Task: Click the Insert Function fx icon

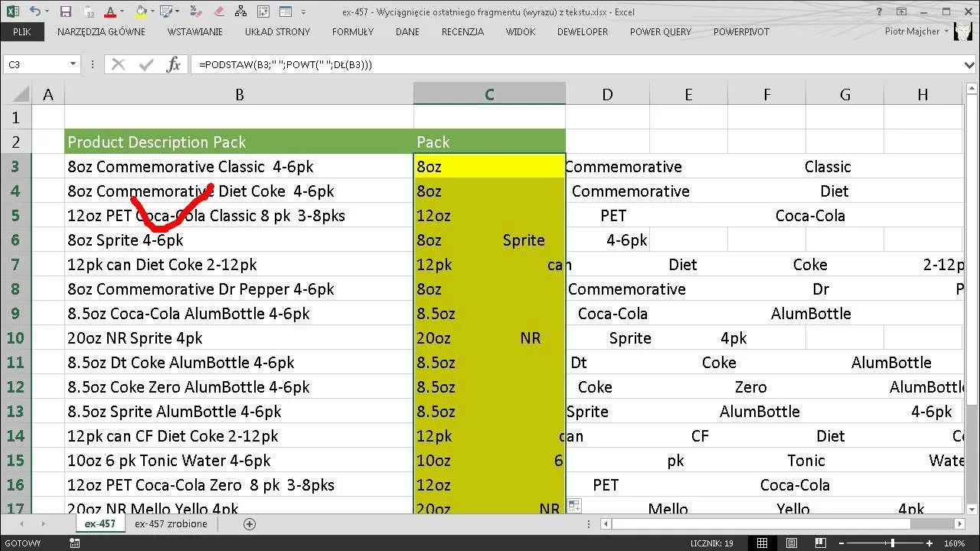Action: coord(173,64)
